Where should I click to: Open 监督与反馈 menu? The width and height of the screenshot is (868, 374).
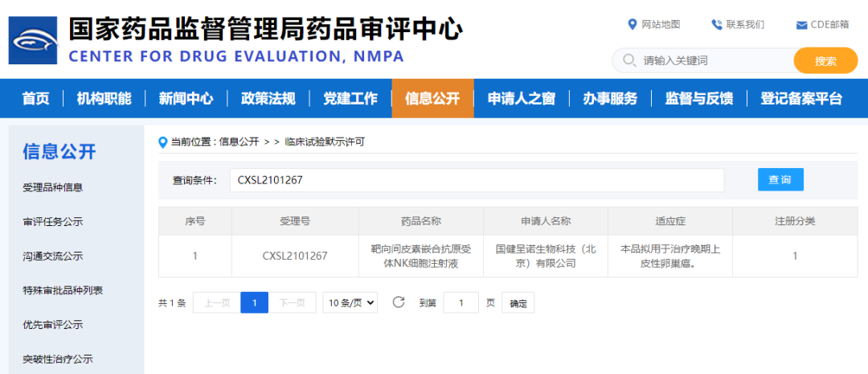point(699,99)
